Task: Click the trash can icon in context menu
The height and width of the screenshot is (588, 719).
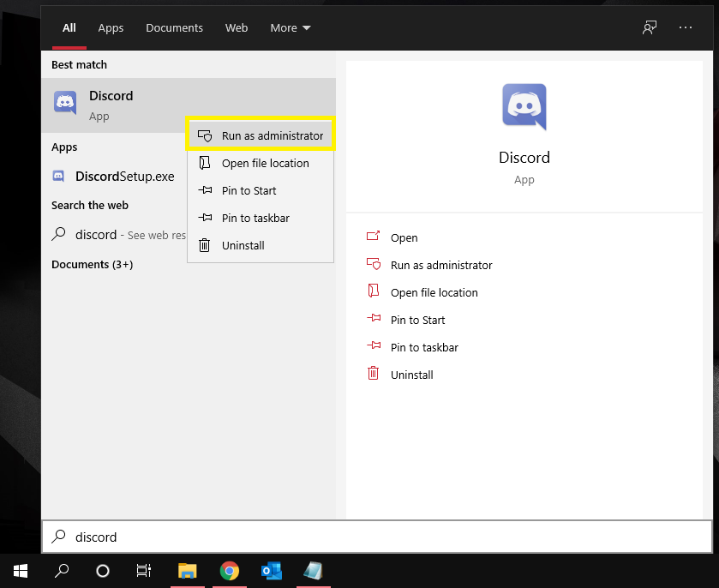Action: [x=205, y=245]
